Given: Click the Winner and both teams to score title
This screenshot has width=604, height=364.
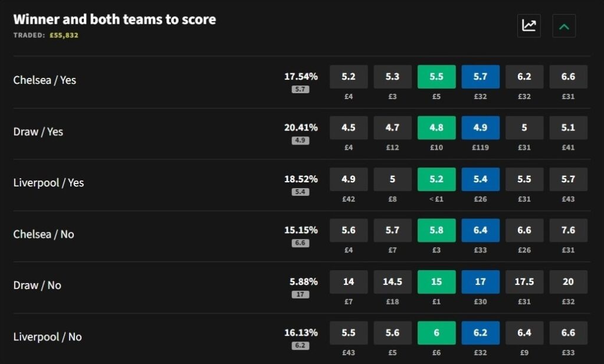Looking at the screenshot, I should point(114,19).
